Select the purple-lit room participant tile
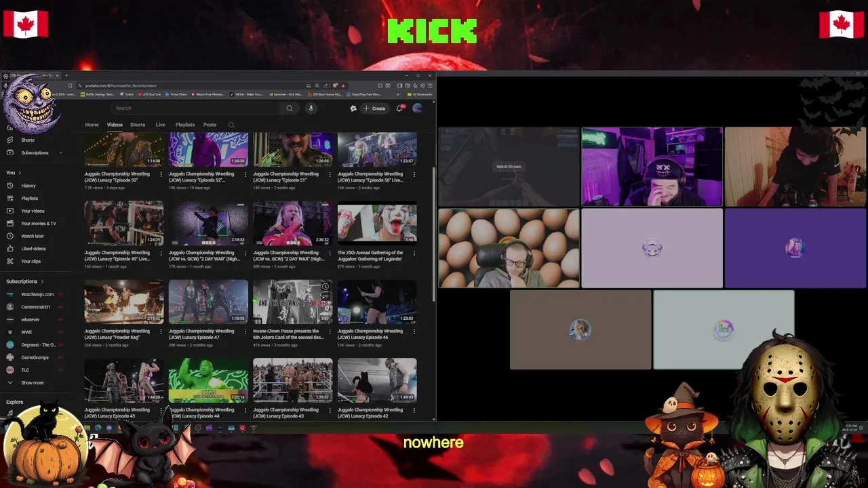 [652, 167]
